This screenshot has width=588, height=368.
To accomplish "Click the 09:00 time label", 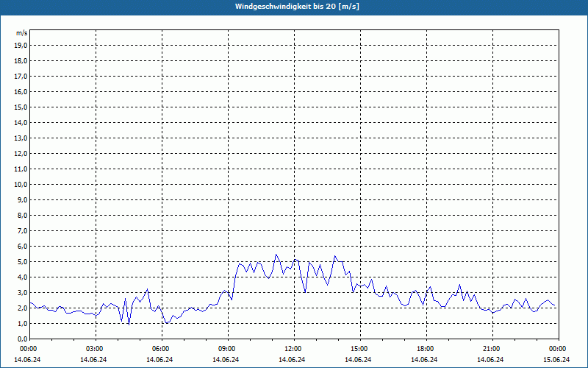I will 228,349.
